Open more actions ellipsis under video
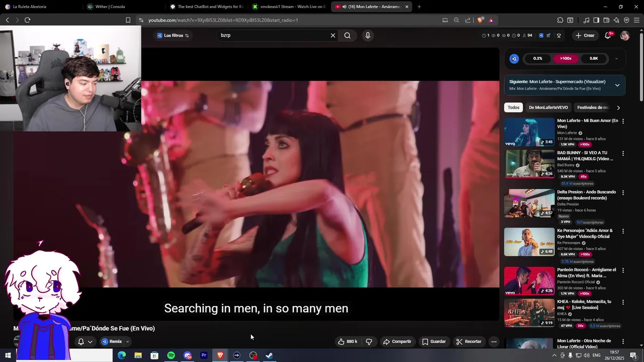 click(494, 341)
